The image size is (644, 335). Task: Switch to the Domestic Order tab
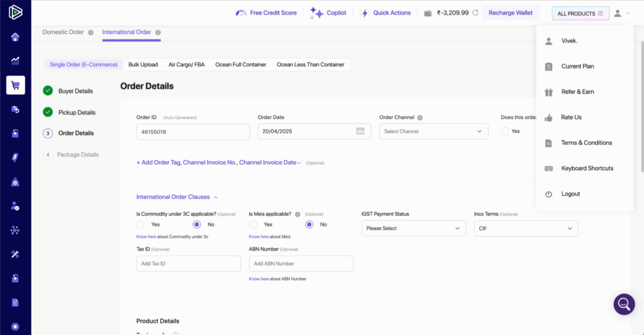point(65,32)
